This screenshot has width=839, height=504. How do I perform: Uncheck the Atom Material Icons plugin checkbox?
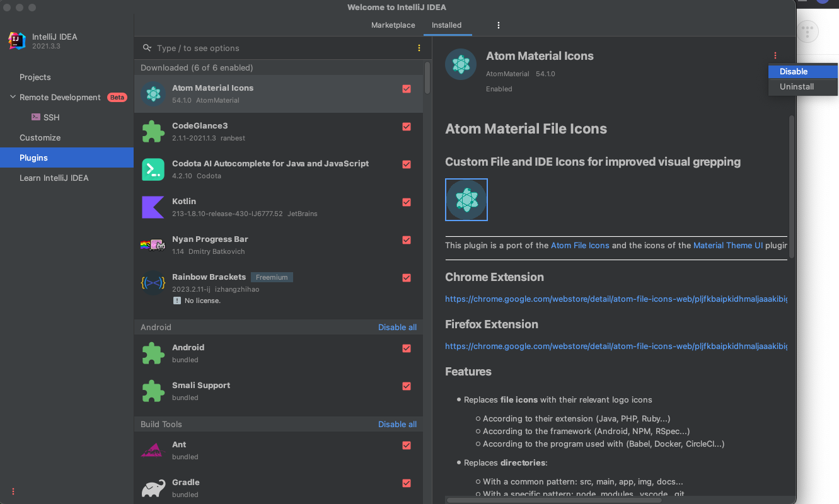[x=407, y=89]
